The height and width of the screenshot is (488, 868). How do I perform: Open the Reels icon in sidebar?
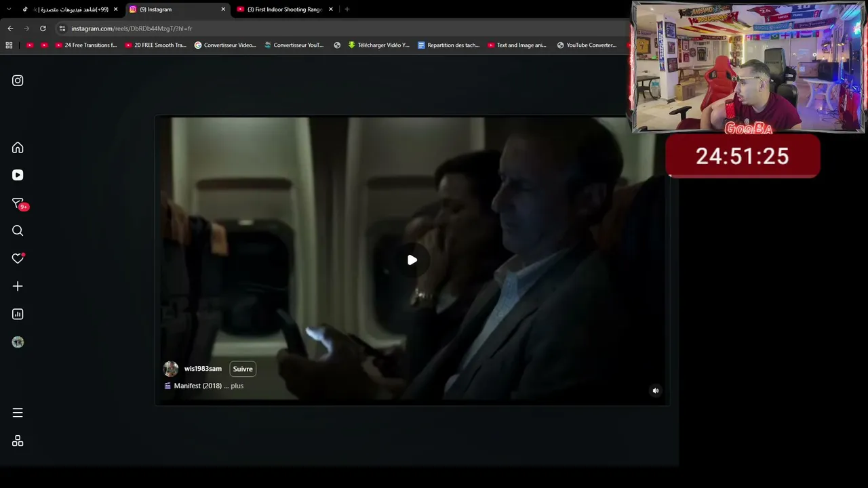coord(18,176)
